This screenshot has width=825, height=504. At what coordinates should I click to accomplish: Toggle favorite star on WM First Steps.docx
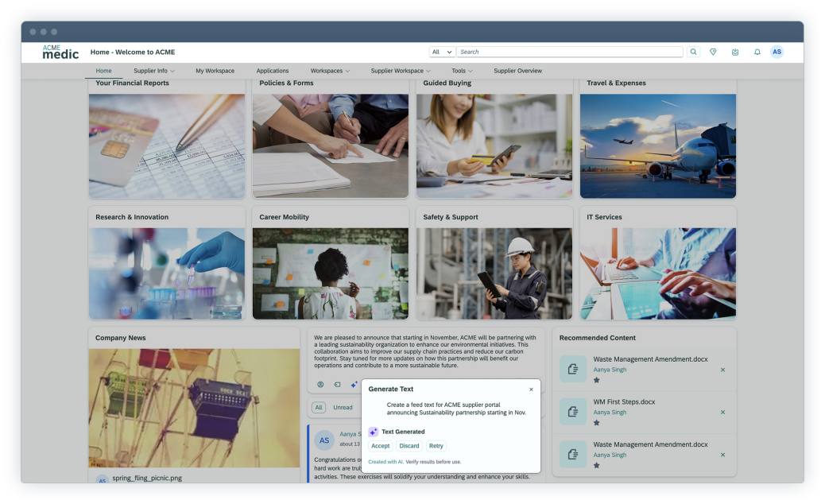coord(596,422)
